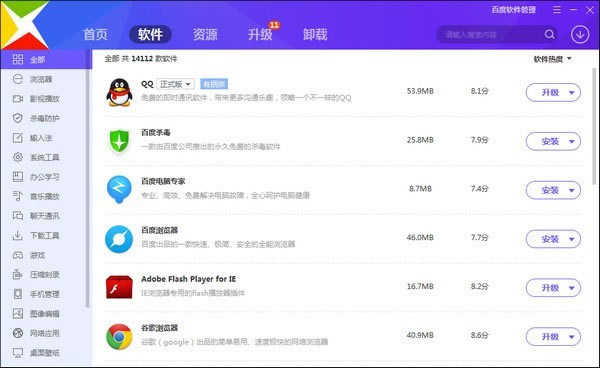Click the 影视播放 video camera icon
The width and height of the screenshot is (600, 368).
pyautogui.click(x=18, y=99)
